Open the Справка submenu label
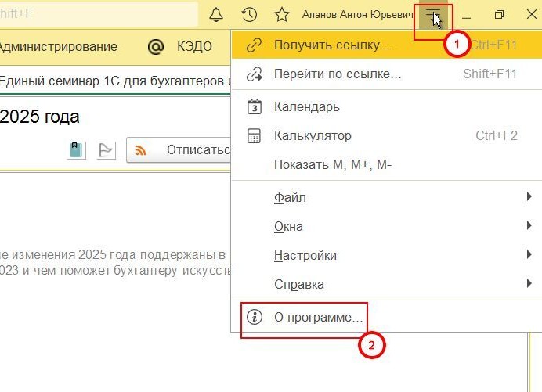 (299, 285)
